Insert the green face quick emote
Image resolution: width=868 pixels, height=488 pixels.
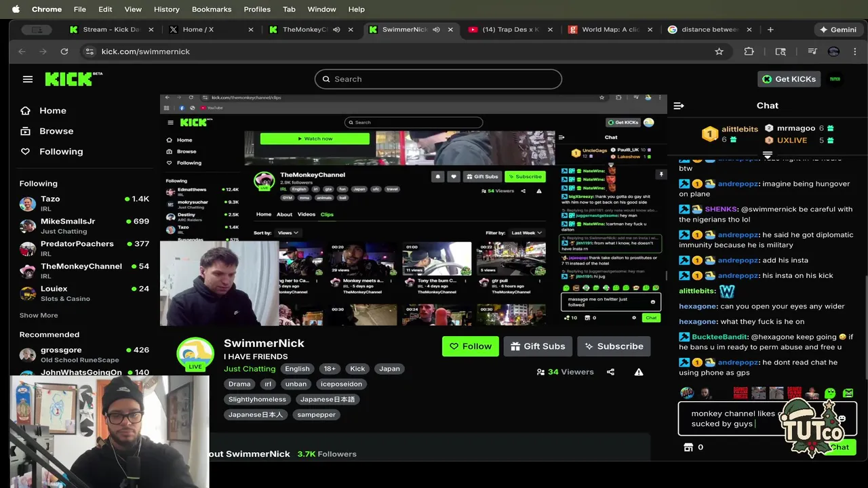(x=830, y=393)
